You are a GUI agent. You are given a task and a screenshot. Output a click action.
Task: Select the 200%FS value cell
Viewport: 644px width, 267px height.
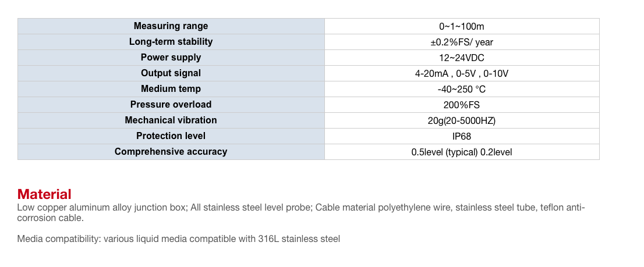(462, 105)
